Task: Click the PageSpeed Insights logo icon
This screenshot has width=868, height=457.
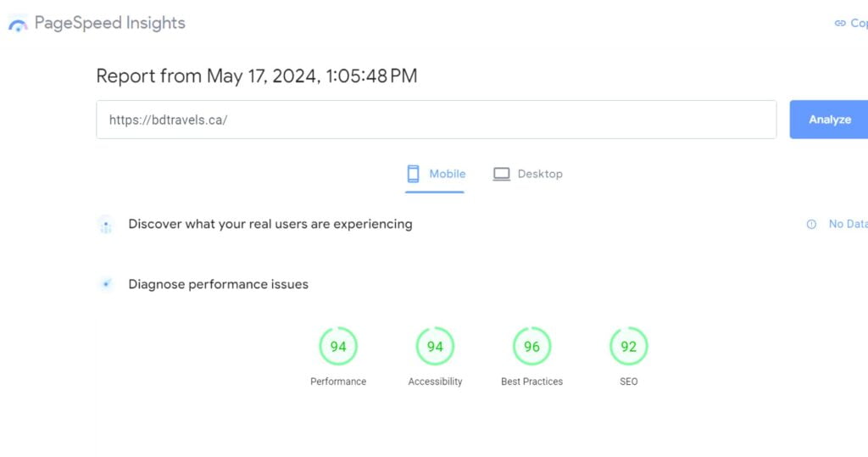Action: point(18,25)
